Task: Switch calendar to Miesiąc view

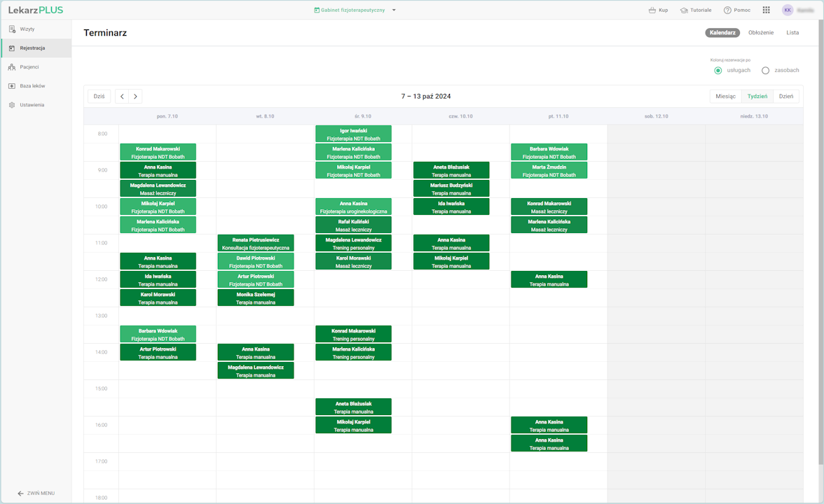Action: point(725,97)
